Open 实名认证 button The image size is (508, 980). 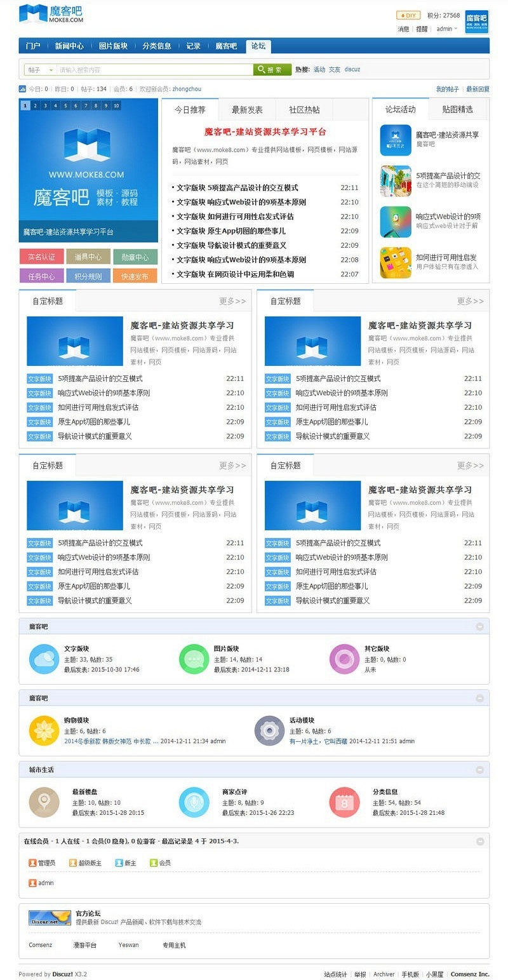pos(41,257)
